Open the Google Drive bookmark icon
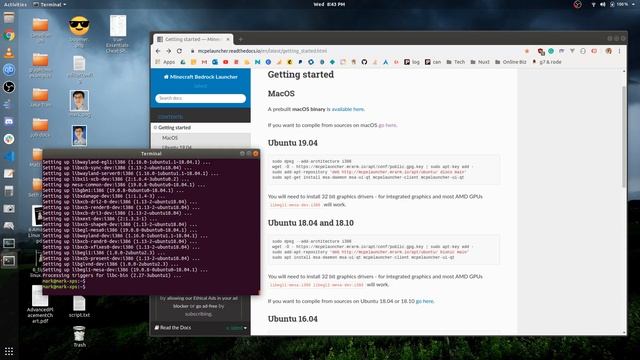640x360 pixels. coord(183,62)
